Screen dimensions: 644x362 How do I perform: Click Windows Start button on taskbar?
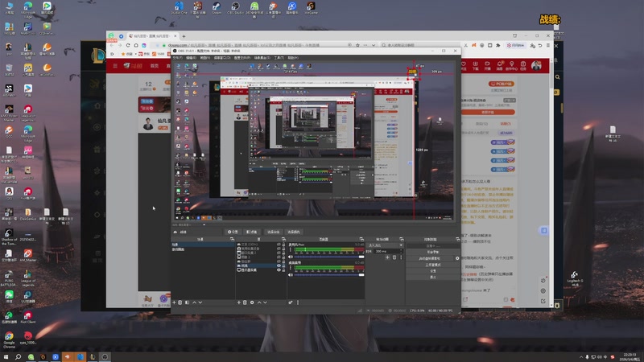[x=6, y=357]
